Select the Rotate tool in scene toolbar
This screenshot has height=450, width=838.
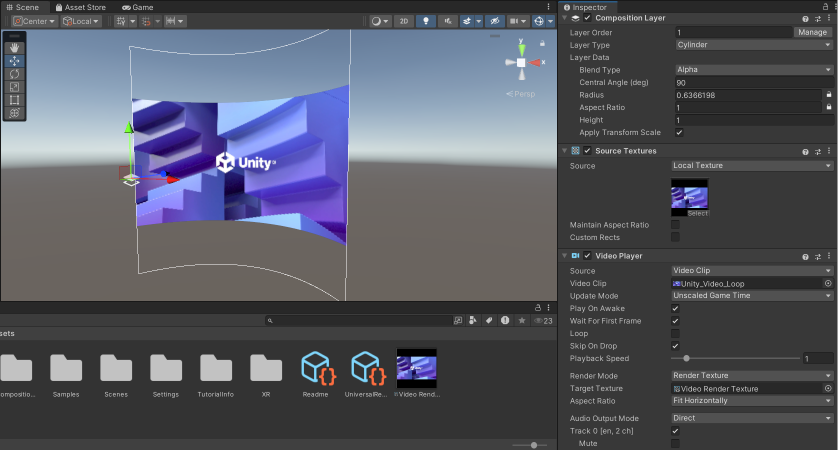[15, 74]
